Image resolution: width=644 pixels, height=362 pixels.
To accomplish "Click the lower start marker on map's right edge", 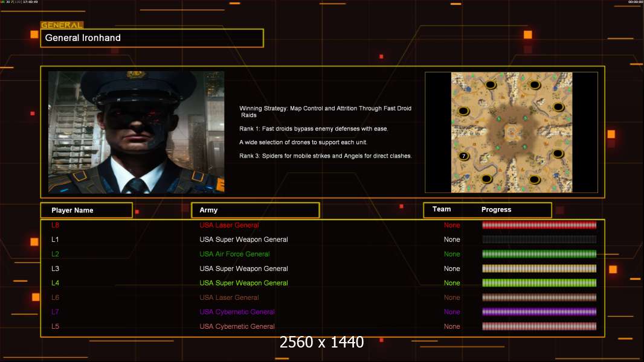I will 559,154.
